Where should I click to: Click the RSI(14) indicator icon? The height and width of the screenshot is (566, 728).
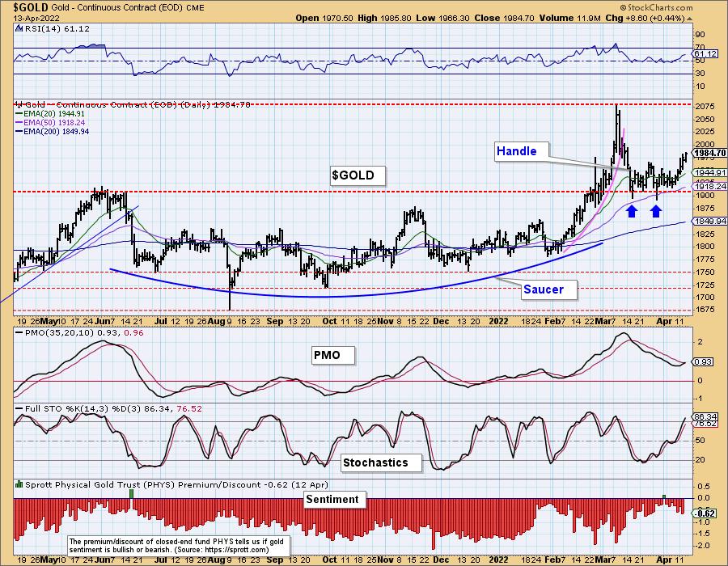tap(19, 29)
